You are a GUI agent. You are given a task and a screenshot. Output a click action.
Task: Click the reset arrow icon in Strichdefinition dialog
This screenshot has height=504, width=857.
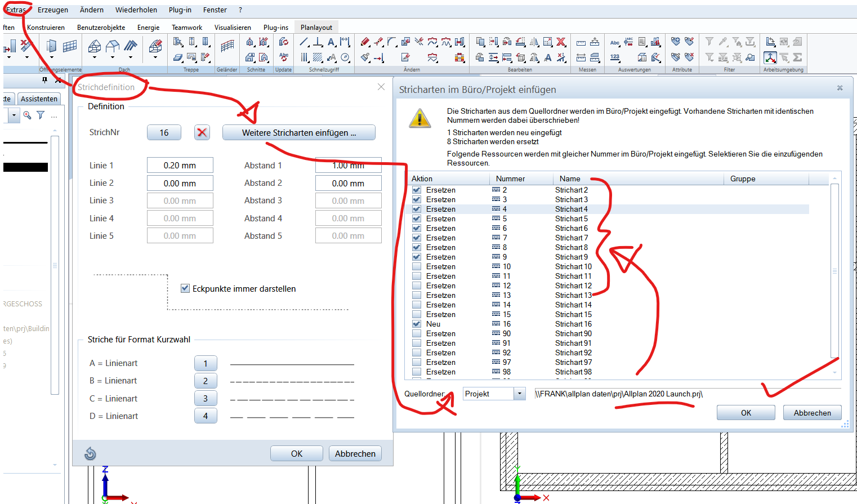tap(90, 453)
